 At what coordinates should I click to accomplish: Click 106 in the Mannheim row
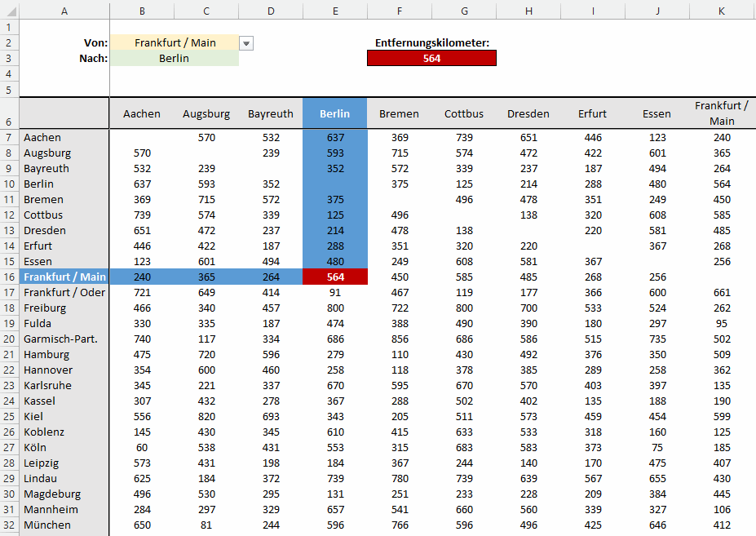pyautogui.click(x=722, y=509)
